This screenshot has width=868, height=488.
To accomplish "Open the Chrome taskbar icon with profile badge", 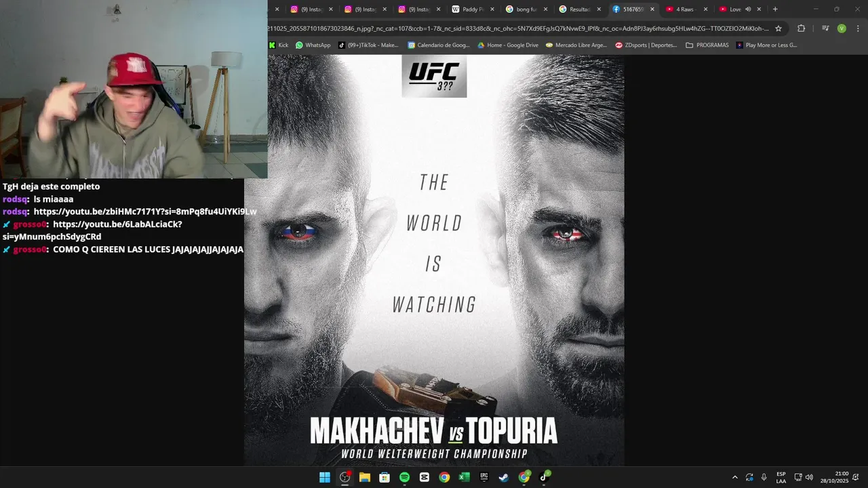I will [x=524, y=477].
